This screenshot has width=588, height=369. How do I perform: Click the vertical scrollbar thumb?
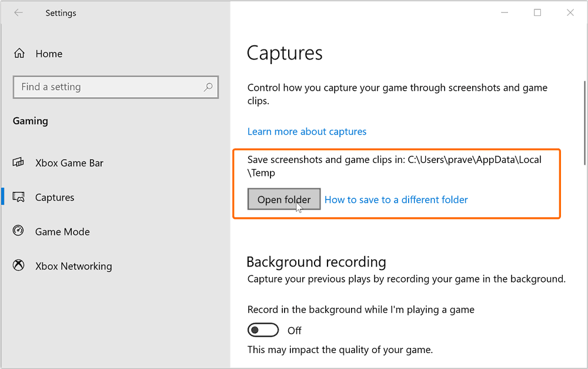[x=584, y=123]
